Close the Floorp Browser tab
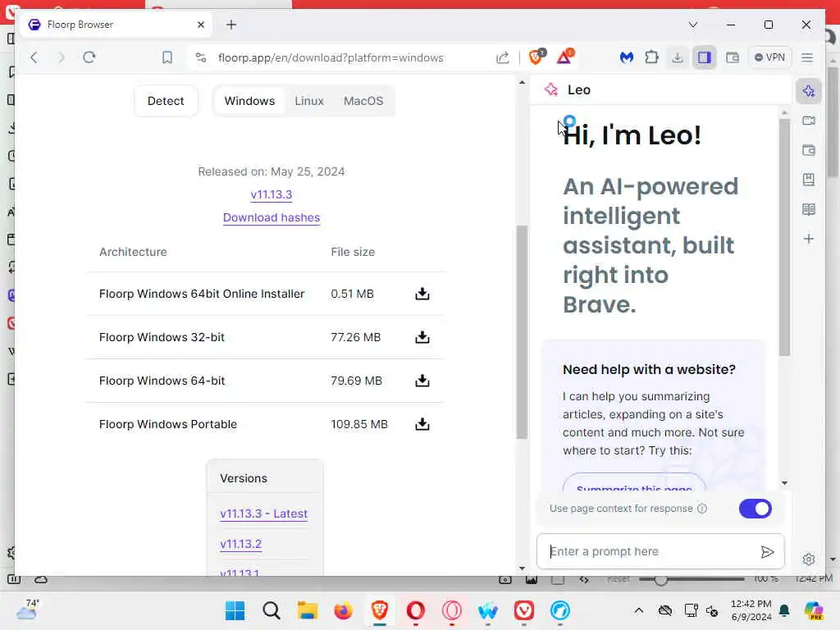The image size is (840, 630). [201, 25]
